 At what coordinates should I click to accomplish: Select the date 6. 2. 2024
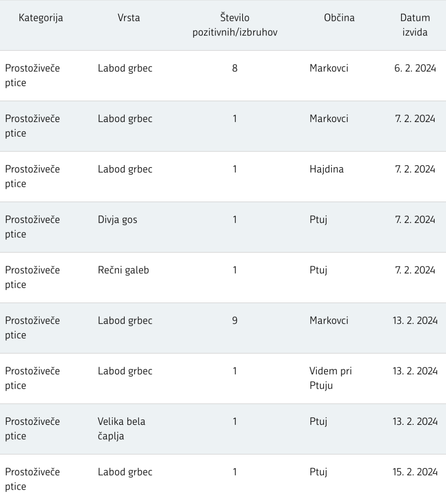(415, 68)
